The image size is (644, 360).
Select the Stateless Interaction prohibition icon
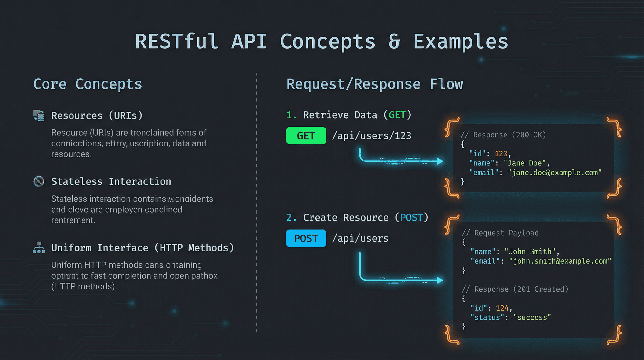tap(39, 181)
